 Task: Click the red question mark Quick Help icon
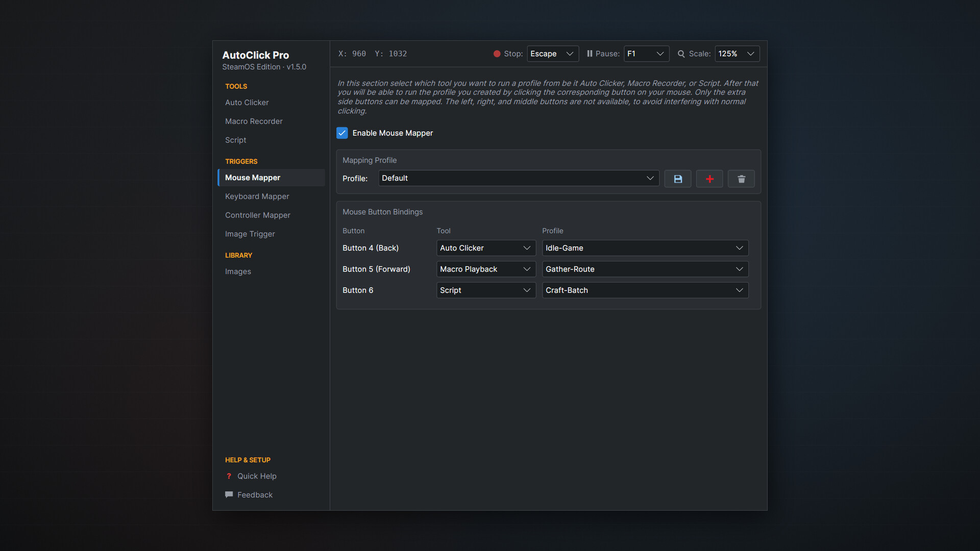[229, 476]
